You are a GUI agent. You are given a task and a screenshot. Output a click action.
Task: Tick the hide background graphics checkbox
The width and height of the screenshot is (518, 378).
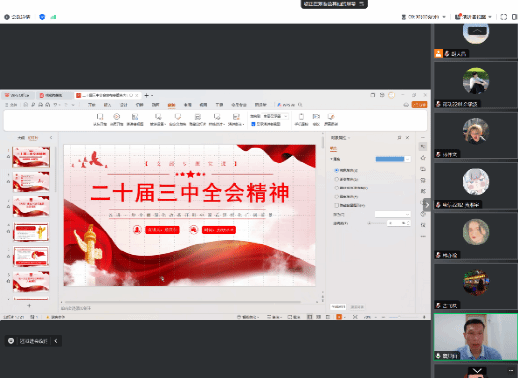click(336, 205)
